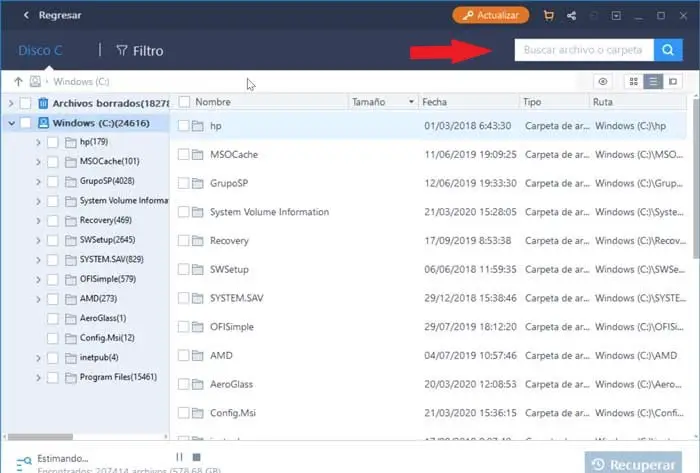Click the file list vertical scrollbar
This screenshot has height=473, width=700.
[696, 178]
